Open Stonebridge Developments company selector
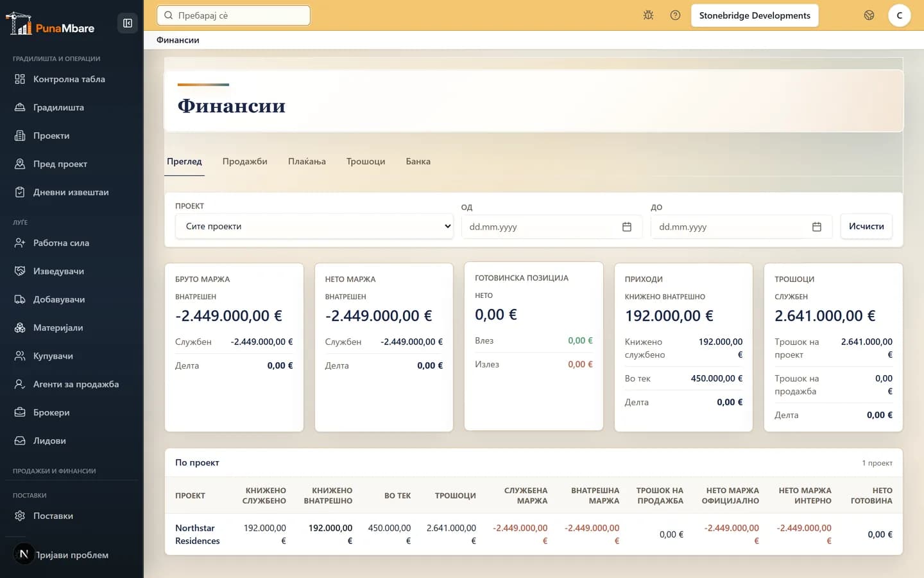 pyautogui.click(x=755, y=15)
